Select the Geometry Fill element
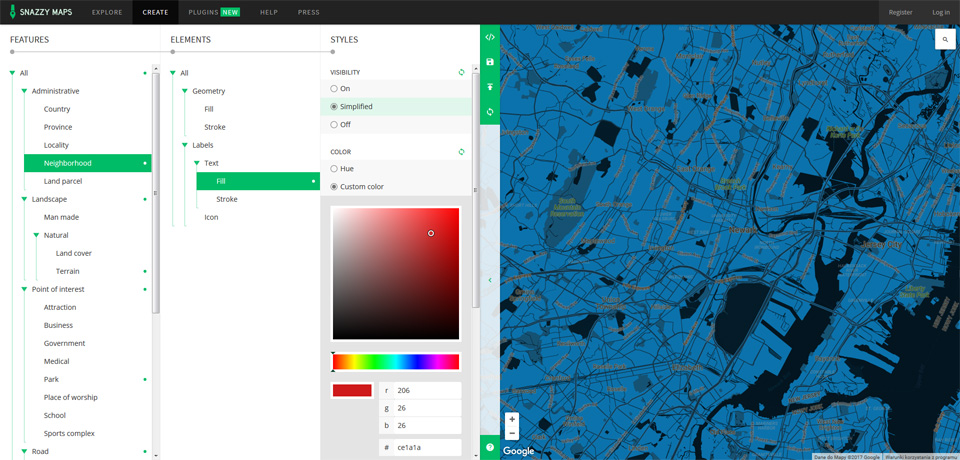Screen dimensions: 960x460 coord(209,109)
